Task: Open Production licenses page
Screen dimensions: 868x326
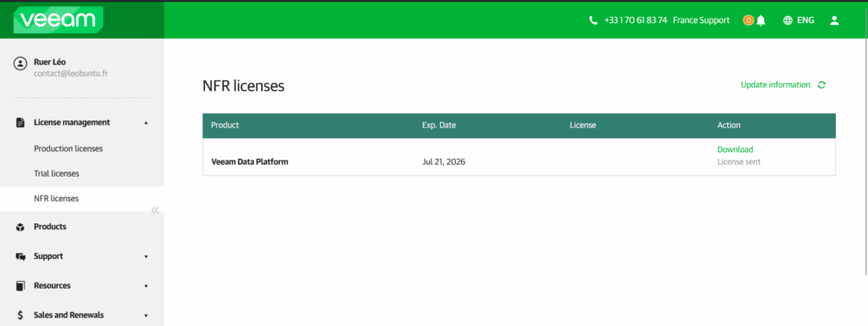Action: 68,149
